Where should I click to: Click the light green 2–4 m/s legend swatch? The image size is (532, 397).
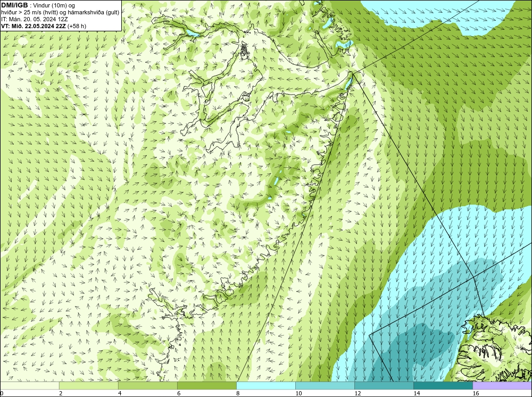[88, 385]
